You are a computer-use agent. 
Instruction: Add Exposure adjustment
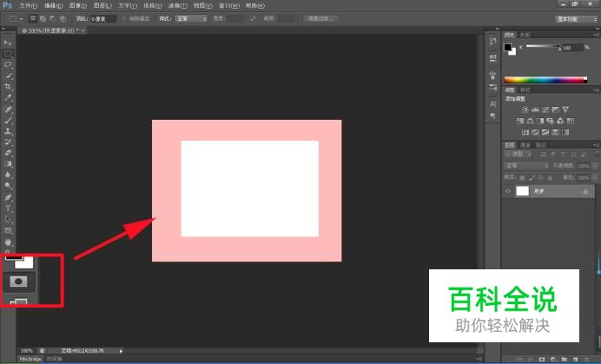point(555,109)
